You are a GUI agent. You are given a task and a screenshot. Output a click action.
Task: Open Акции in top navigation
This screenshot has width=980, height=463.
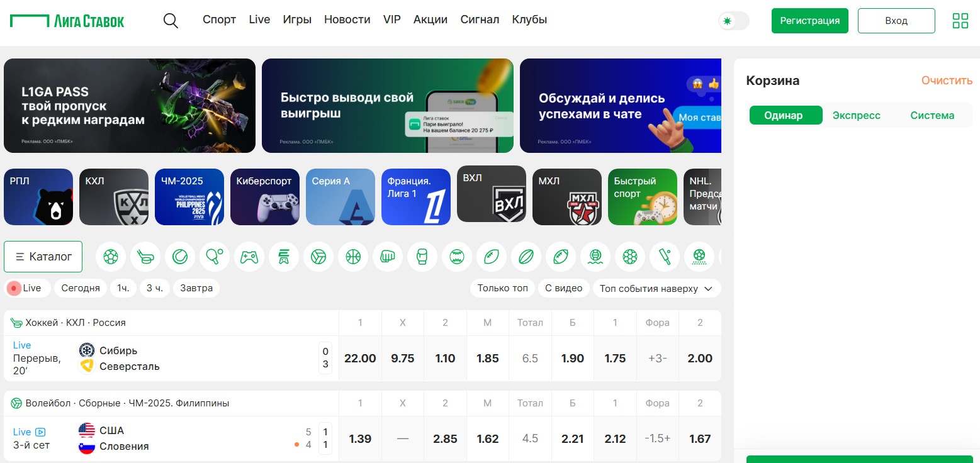[431, 20]
